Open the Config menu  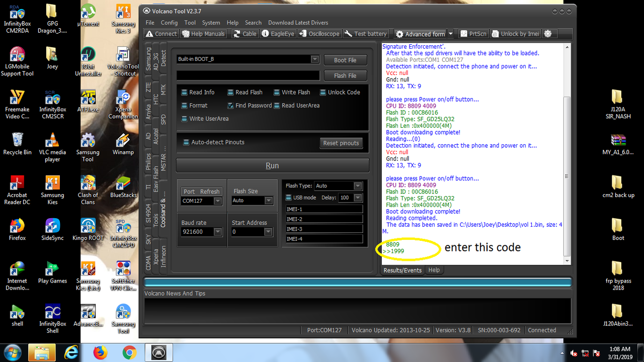click(169, 23)
